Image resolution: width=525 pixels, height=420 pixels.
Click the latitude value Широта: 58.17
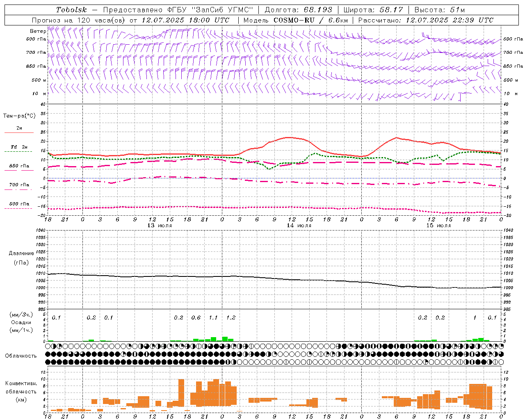point(373,10)
